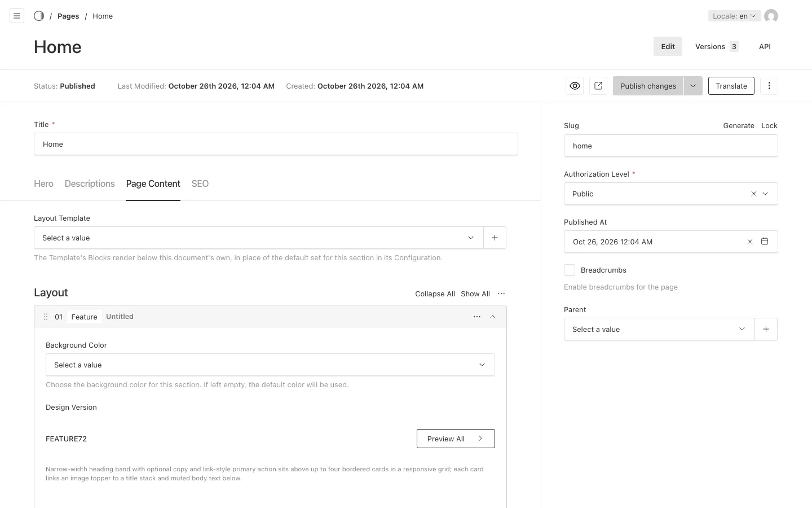Viewport: 812px width, 508px height.
Task: Focus the Slug input field
Action: [x=670, y=146]
